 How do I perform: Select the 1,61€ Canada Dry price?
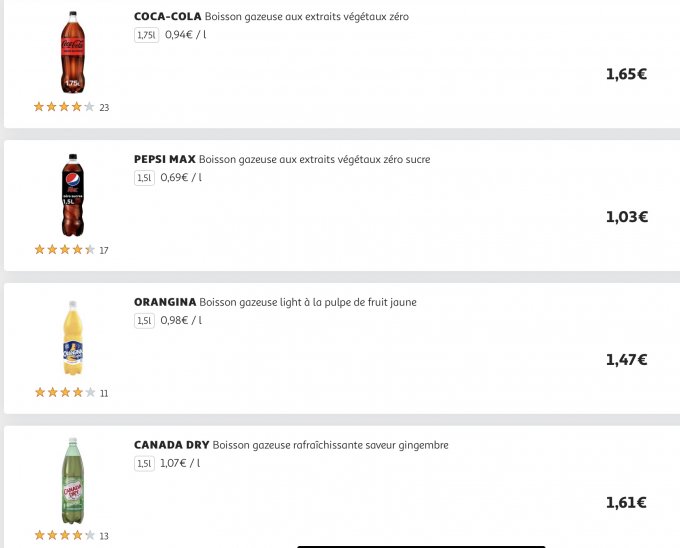tap(626, 503)
